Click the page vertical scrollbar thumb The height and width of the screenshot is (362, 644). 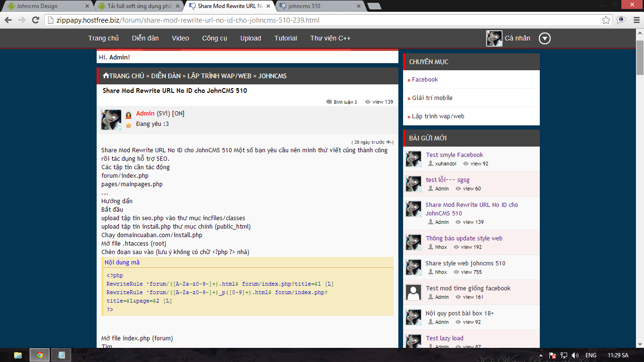click(x=640, y=58)
